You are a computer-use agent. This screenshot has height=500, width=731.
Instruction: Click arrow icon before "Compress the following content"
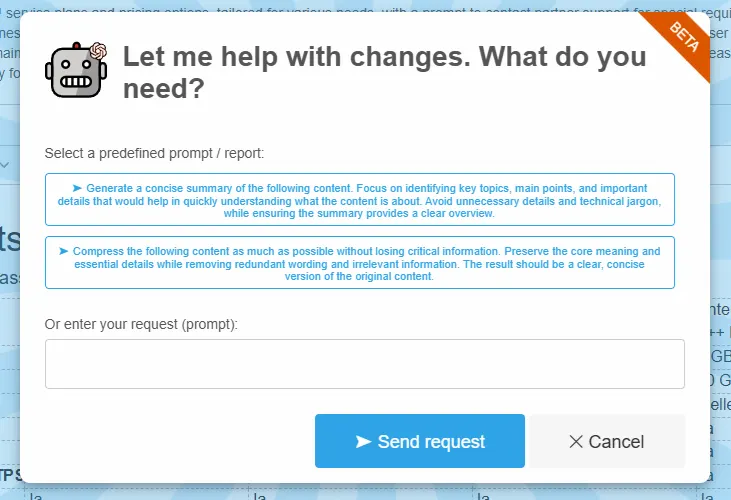point(64,251)
